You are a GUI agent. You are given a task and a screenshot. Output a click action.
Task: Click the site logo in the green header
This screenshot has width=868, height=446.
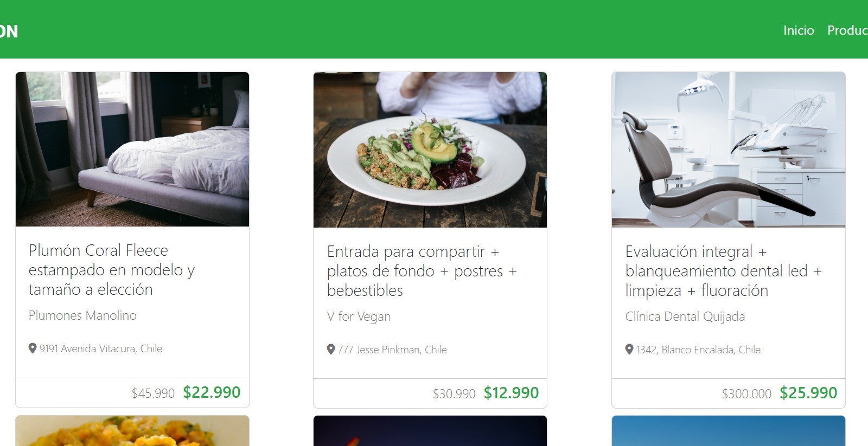[x=9, y=31]
